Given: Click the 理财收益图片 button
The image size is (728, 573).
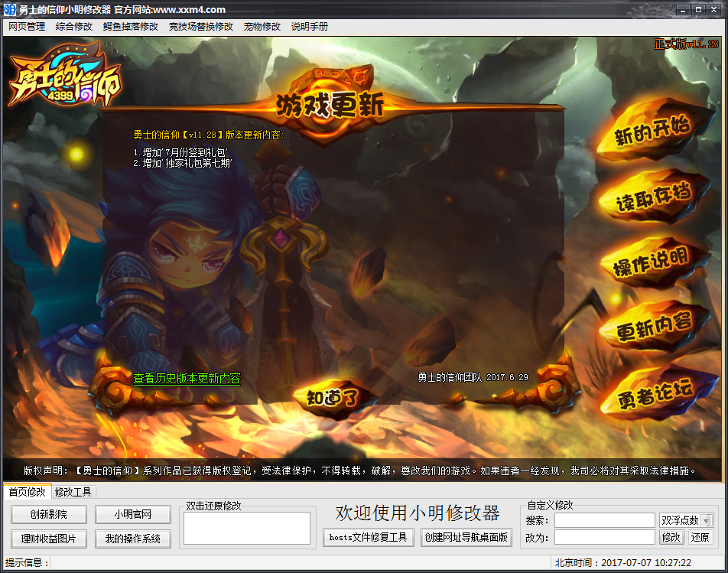Looking at the screenshot, I should pos(49,539).
